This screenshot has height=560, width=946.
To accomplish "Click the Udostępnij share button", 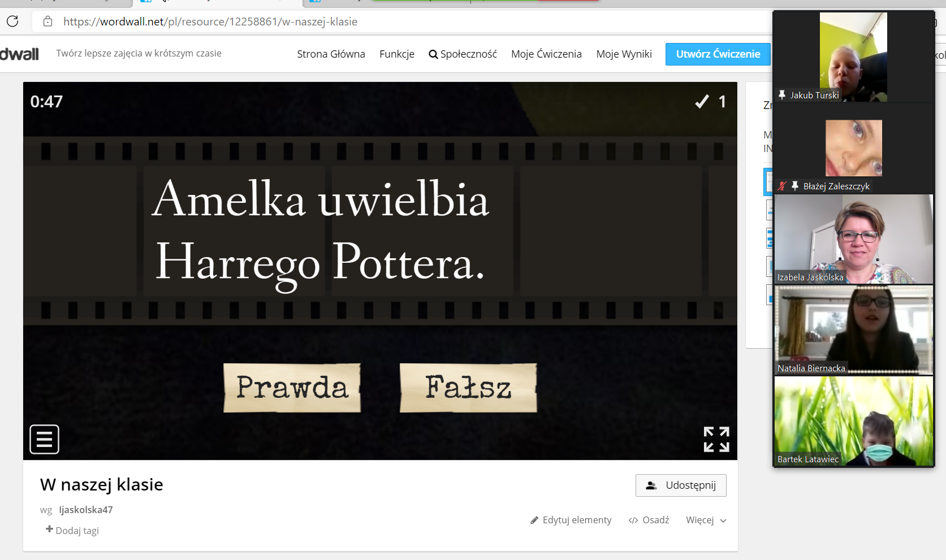I will point(681,485).
